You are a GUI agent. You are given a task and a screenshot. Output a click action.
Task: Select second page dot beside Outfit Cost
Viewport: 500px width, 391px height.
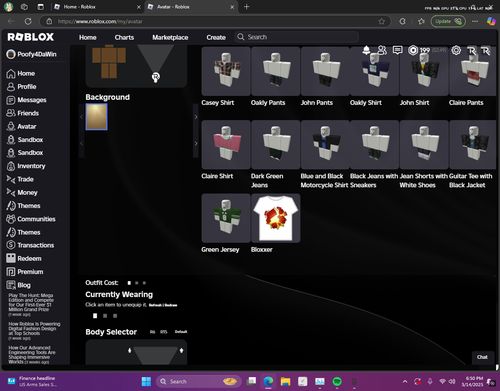(x=137, y=283)
